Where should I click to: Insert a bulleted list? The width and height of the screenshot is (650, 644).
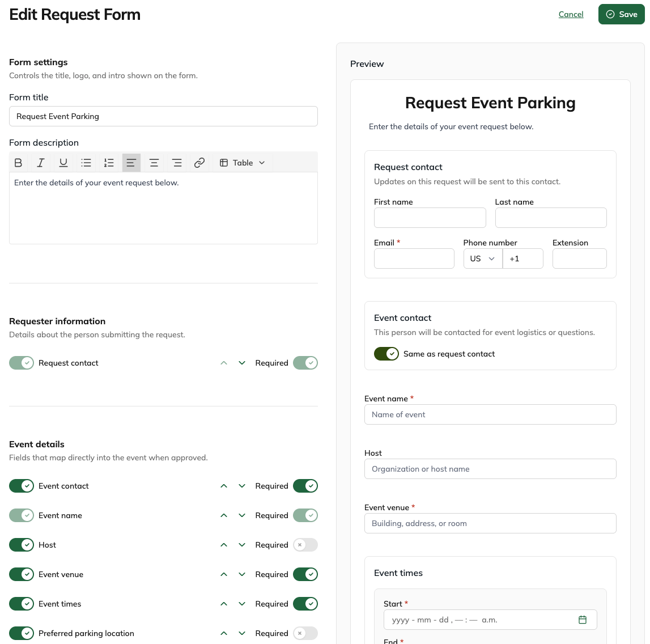pos(86,163)
